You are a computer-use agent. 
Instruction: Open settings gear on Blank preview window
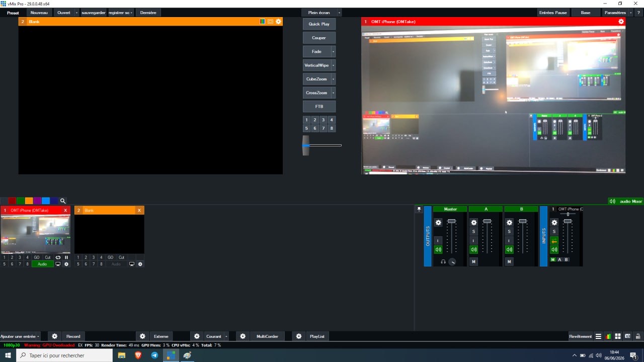(x=279, y=22)
